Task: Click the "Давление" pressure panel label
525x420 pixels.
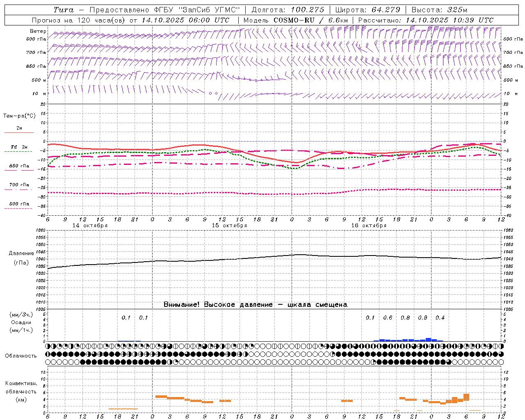Action: 21,253
